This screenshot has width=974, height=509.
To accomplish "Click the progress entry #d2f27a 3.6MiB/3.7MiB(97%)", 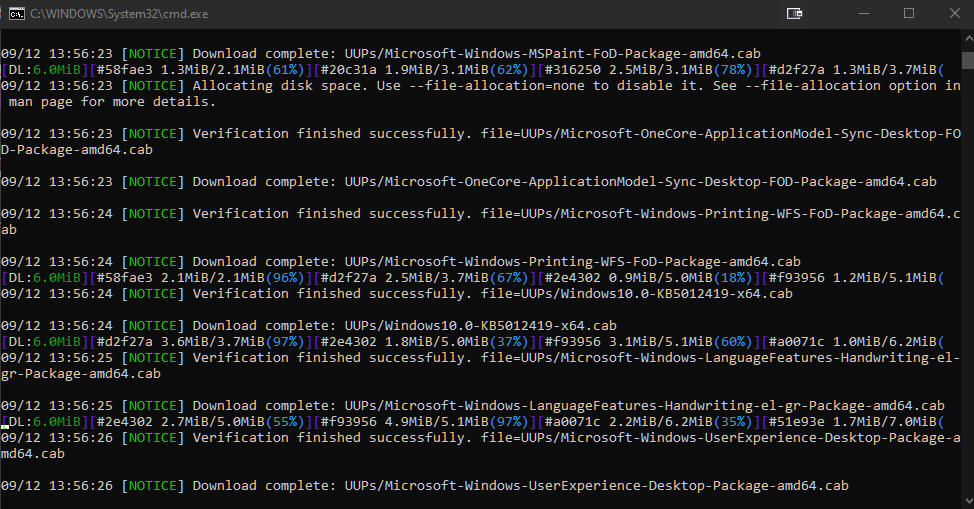I will (201, 342).
